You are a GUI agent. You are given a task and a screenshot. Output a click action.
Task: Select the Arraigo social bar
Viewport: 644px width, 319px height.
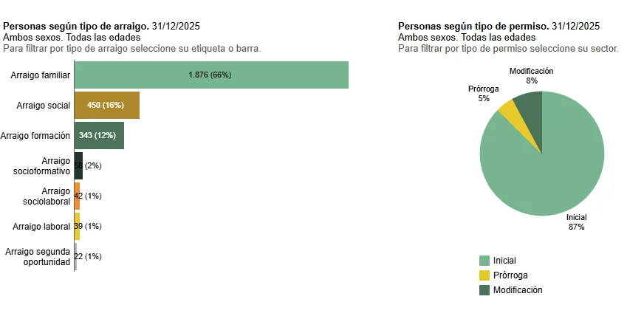point(106,106)
